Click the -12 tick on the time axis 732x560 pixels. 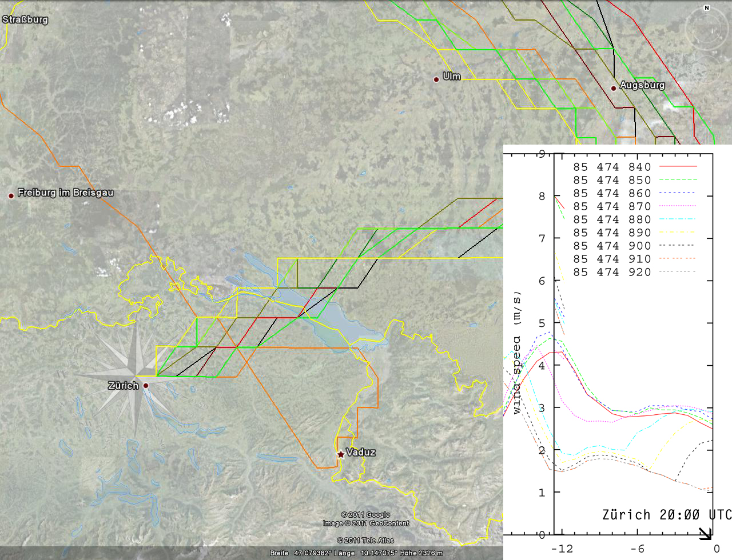[x=562, y=549]
